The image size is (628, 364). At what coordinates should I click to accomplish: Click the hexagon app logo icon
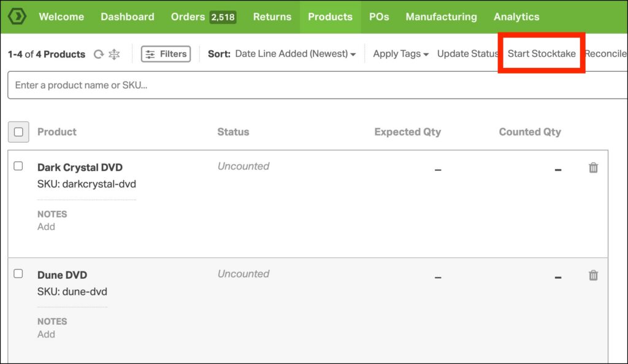17,17
